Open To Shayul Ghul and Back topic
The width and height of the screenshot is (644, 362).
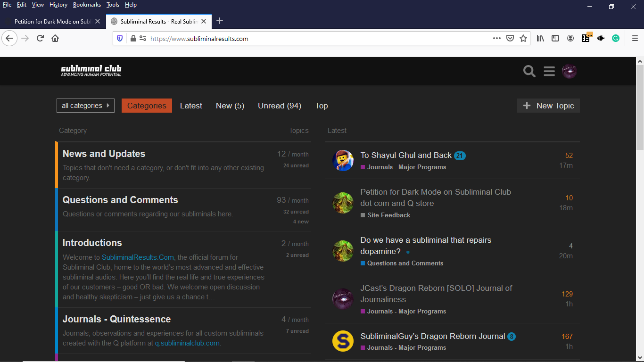click(406, 155)
